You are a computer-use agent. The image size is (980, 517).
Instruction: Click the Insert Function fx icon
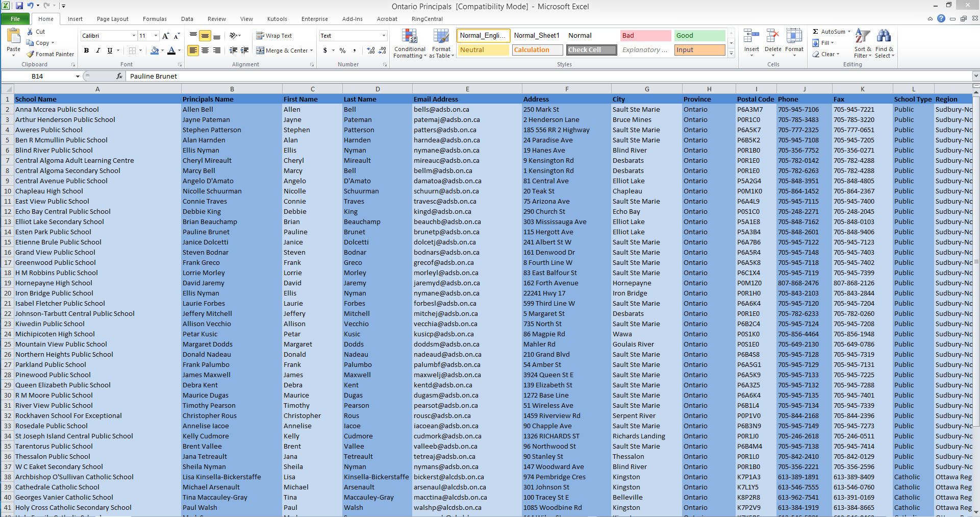tap(119, 76)
